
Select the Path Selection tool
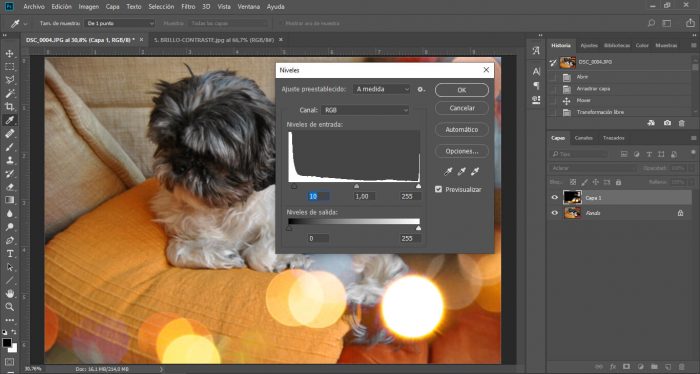(9, 267)
